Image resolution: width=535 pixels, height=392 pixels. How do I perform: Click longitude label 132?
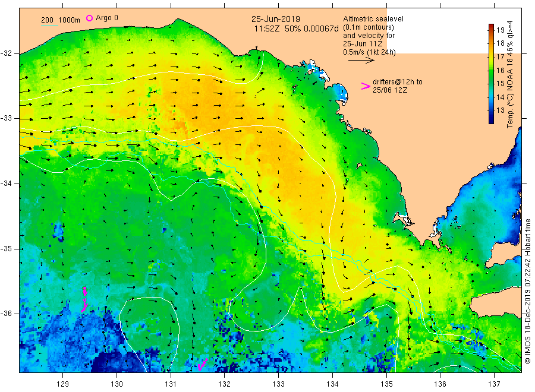pyautogui.click(x=225, y=384)
